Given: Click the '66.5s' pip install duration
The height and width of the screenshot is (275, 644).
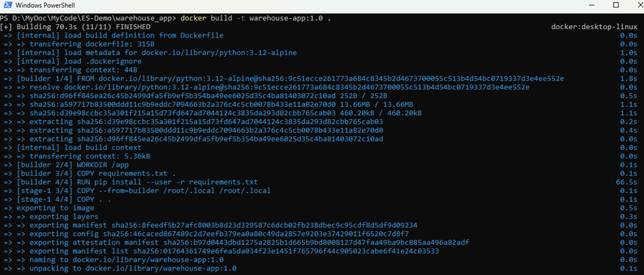Looking at the screenshot, I should (x=628, y=182).
